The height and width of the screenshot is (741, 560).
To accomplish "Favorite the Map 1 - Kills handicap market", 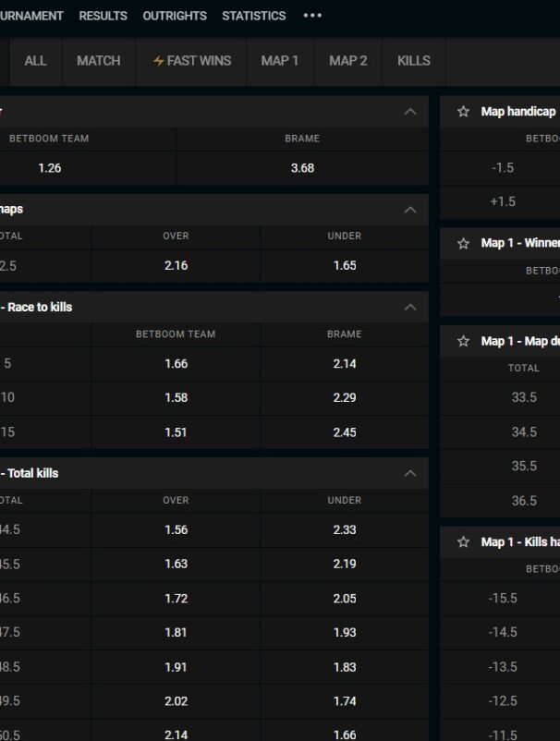I will (464, 542).
